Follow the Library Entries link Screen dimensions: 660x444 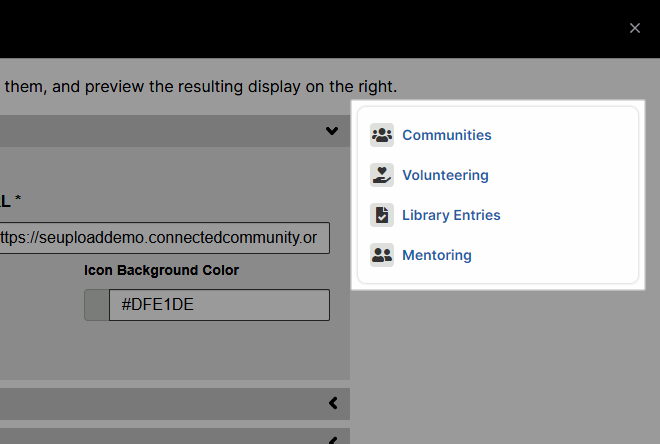[x=451, y=215]
